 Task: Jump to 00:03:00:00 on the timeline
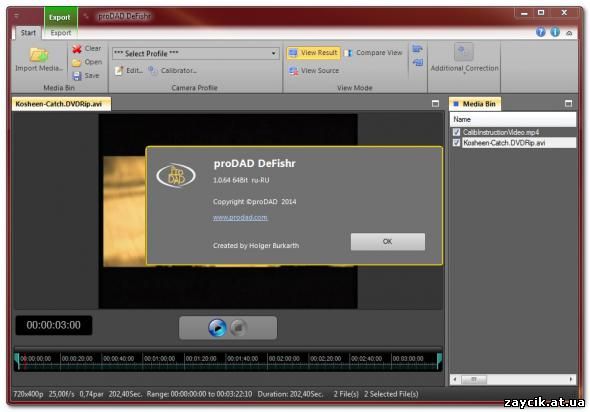408,359
